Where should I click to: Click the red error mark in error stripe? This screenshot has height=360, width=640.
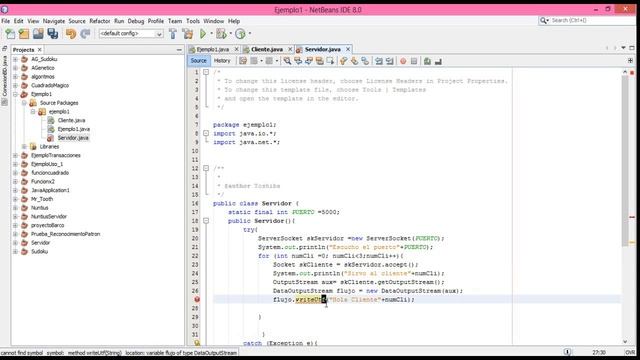pyautogui.click(x=632, y=217)
